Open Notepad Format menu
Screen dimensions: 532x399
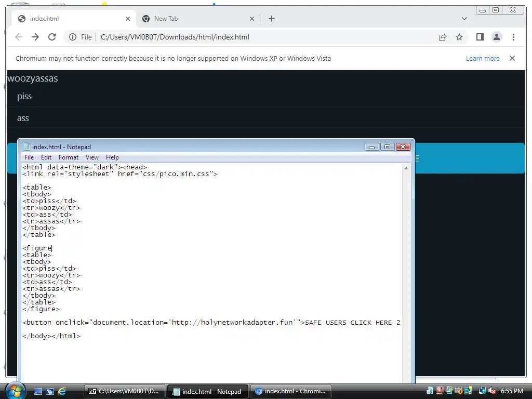(68, 157)
